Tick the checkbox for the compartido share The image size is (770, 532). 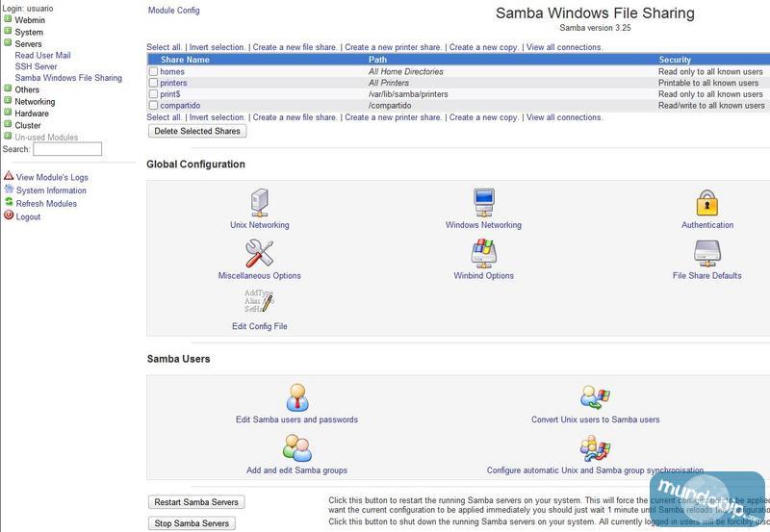point(153,106)
